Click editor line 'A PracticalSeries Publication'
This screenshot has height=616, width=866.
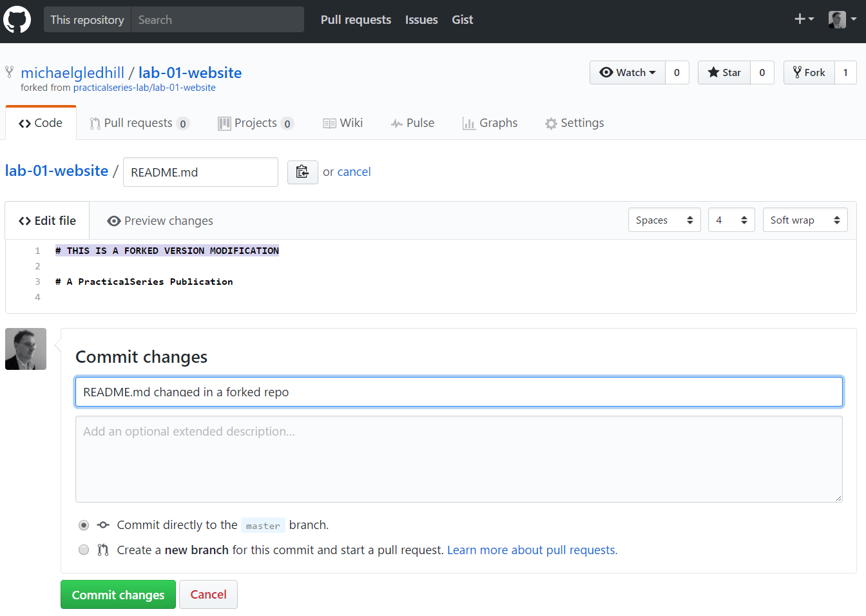(x=144, y=282)
